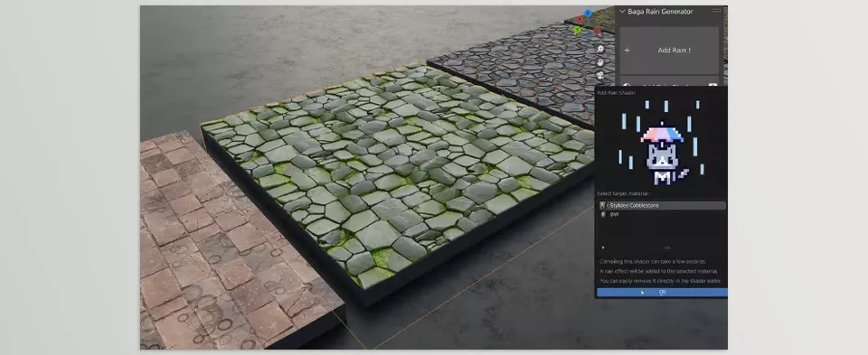This screenshot has width=868, height=355.
Task: Click the viewport zoom magnifier icon
Action: coord(600,49)
